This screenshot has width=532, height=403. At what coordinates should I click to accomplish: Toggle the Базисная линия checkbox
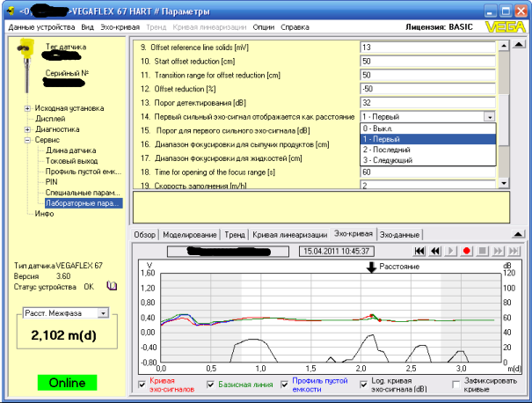[210, 385]
